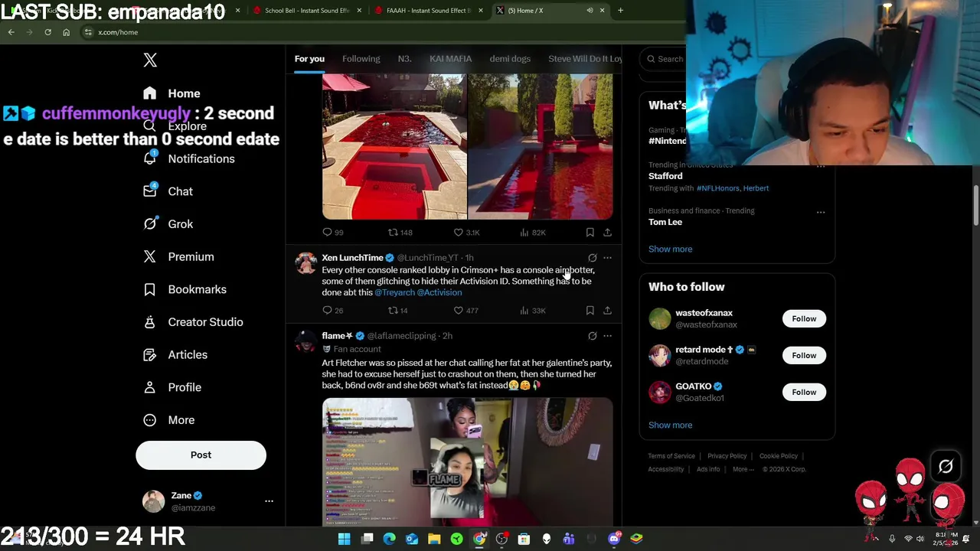980x551 pixels.
Task: Open Grok explain on Xen LunchTime's post
Action: [x=592, y=258]
